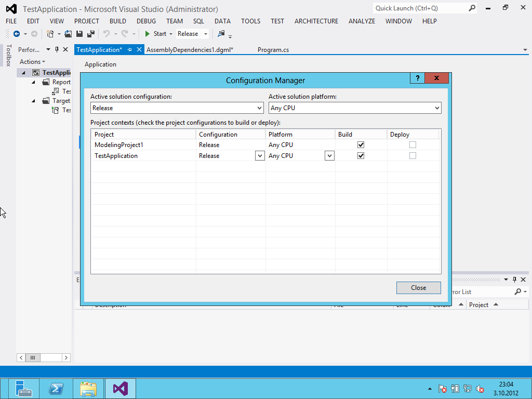
Task: Open the TOOLS menu
Action: coord(251,21)
